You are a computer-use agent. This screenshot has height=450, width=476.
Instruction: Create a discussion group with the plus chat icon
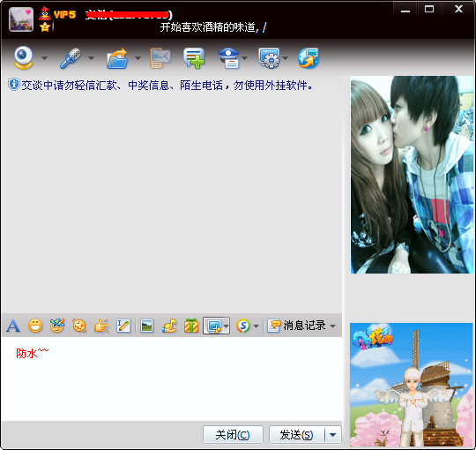194,58
